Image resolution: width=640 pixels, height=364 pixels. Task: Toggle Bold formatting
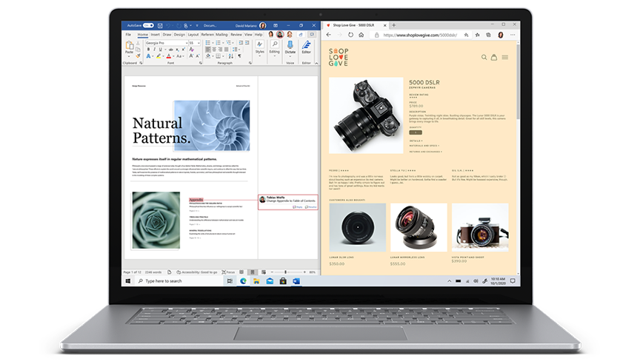pos(149,50)
